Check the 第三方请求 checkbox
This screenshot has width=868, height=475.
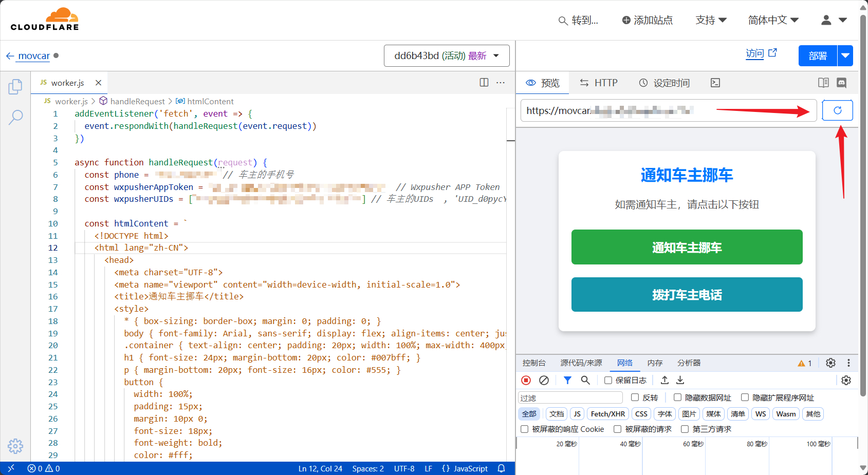(685, 429)
